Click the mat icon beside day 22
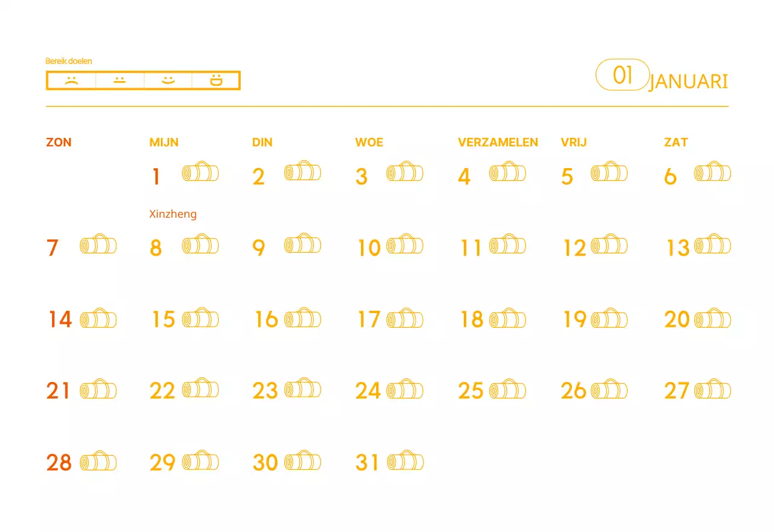The width and height of the screenshot is (774, 532). pos(200,390)
